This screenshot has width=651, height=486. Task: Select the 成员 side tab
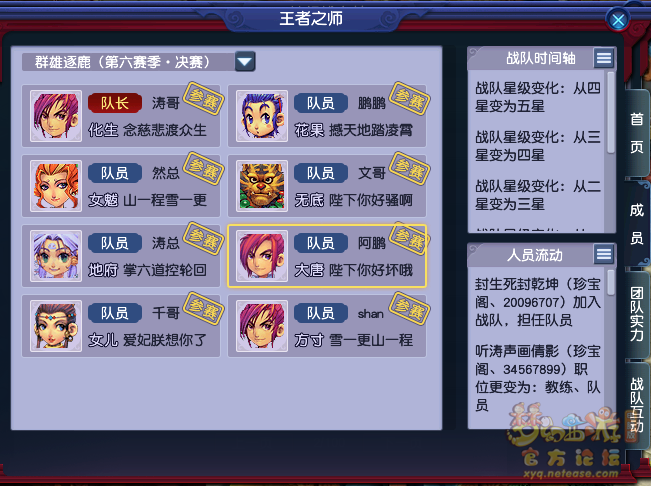click(637, 224)
